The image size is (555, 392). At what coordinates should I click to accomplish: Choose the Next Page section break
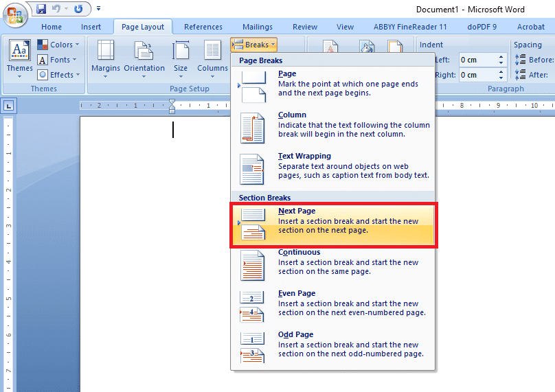(333, 225)
